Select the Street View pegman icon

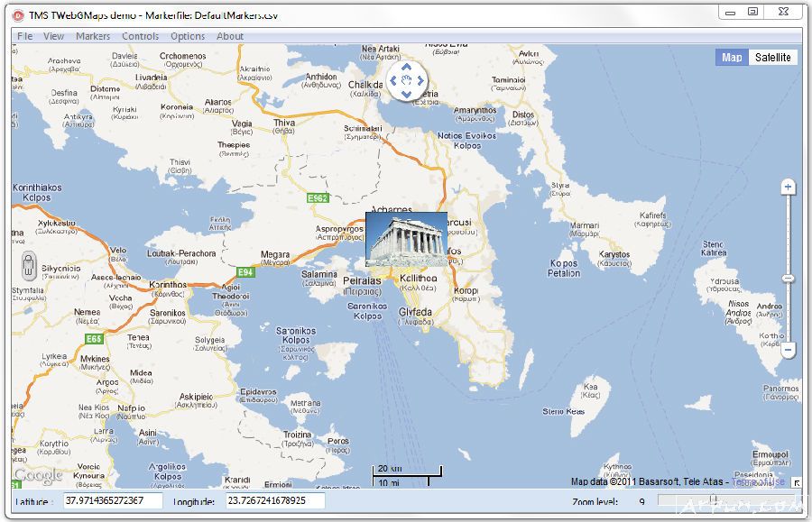click(x=29, y=266)
